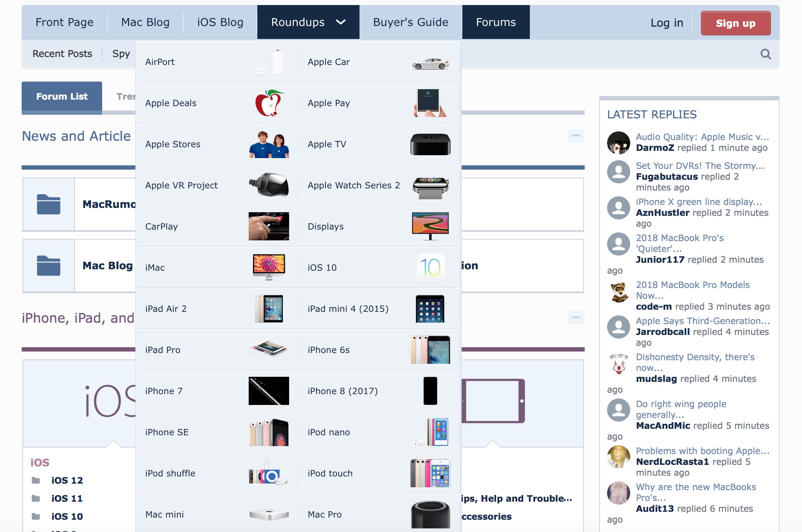Open the Spy link

pyautogui.click(x=121, y=54)
